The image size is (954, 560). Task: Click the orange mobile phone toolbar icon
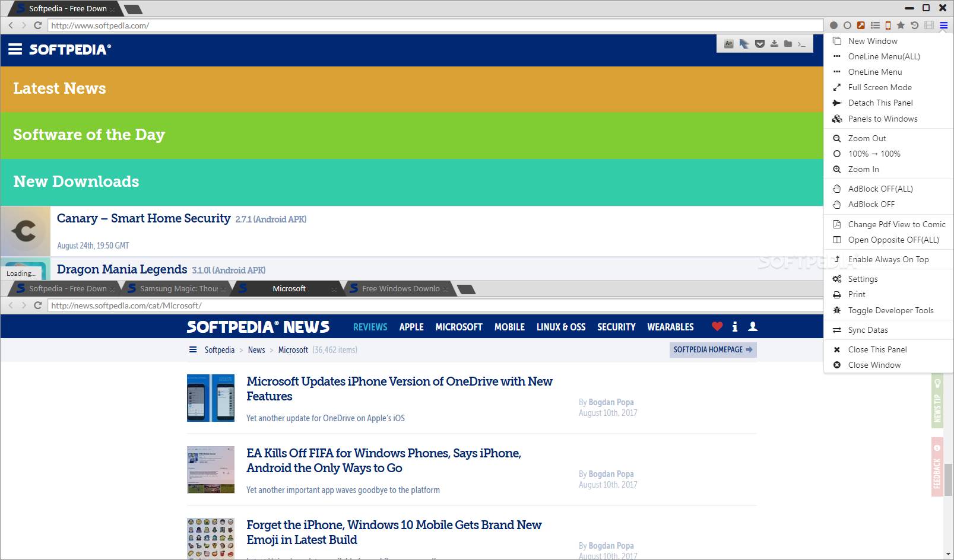coord(888,26)
